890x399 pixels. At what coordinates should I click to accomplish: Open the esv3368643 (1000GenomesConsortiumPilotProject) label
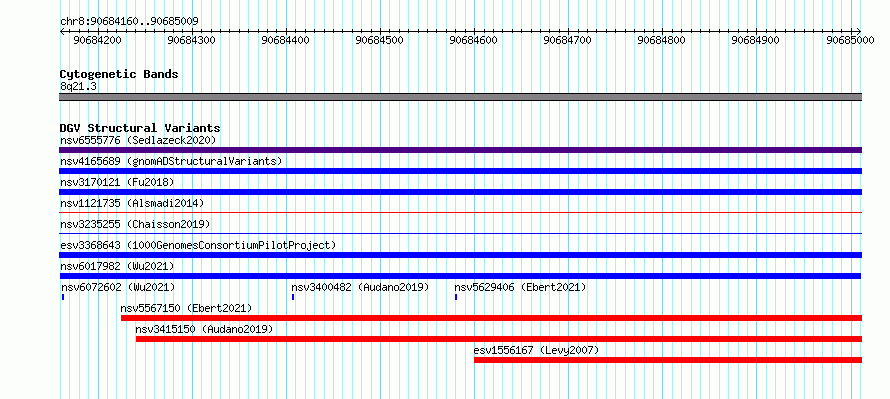(x=198, y=245)
